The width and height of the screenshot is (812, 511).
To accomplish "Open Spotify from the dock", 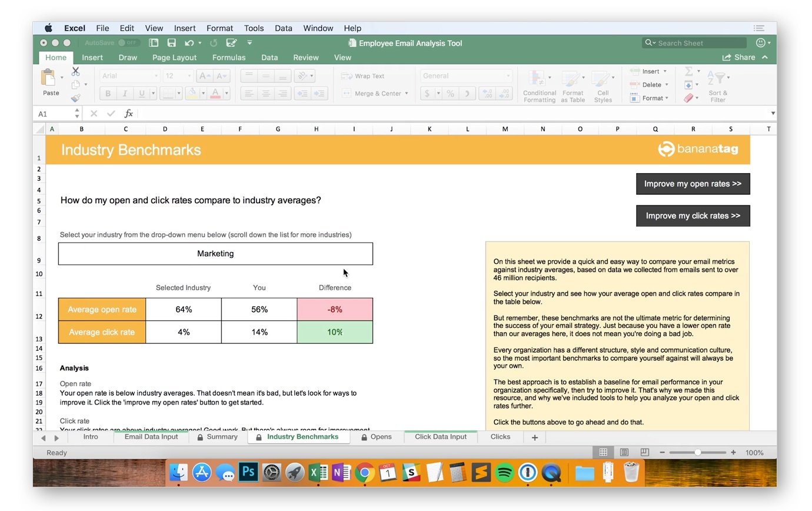I will coord(504,472).
